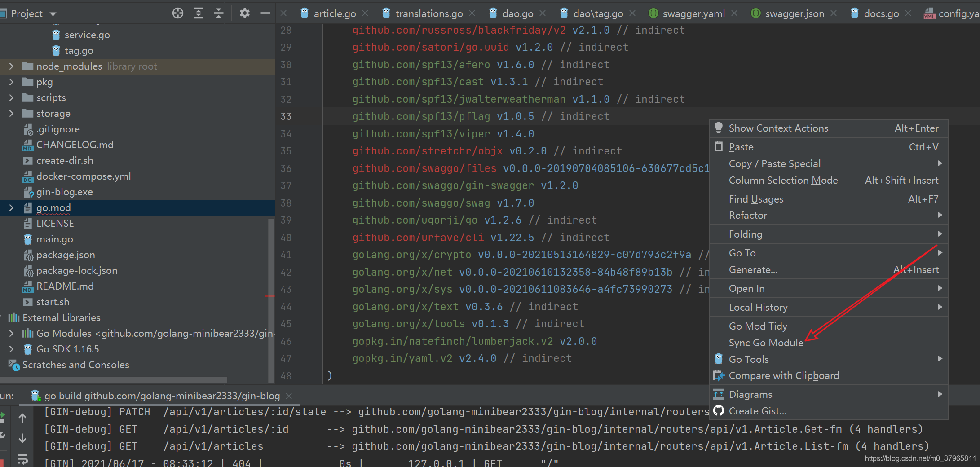Select go.mod in the Project tree

tap(53, 207)
